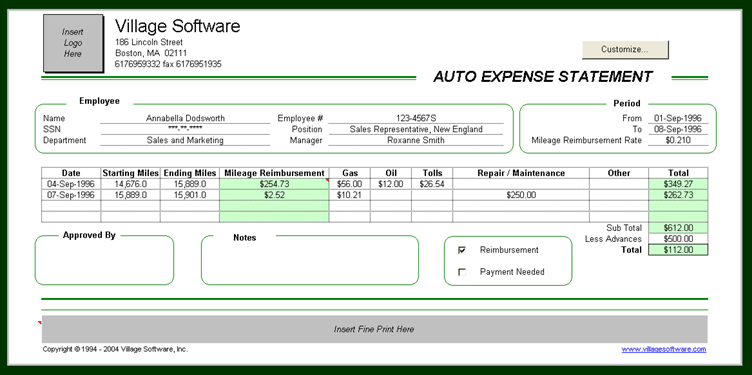Click the gas cell $56.00
This screenshot has height=375, width=752.
click(x=350, y=184)
